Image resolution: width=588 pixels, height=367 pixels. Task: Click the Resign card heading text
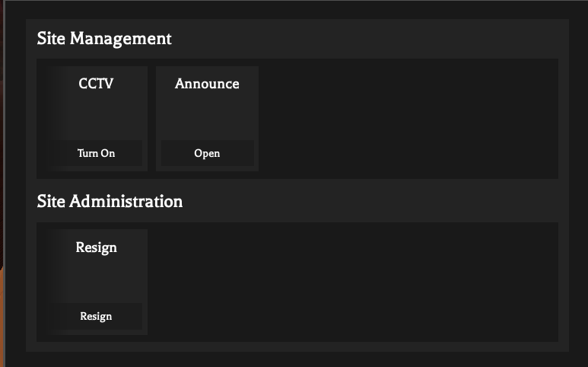(96, 247)
